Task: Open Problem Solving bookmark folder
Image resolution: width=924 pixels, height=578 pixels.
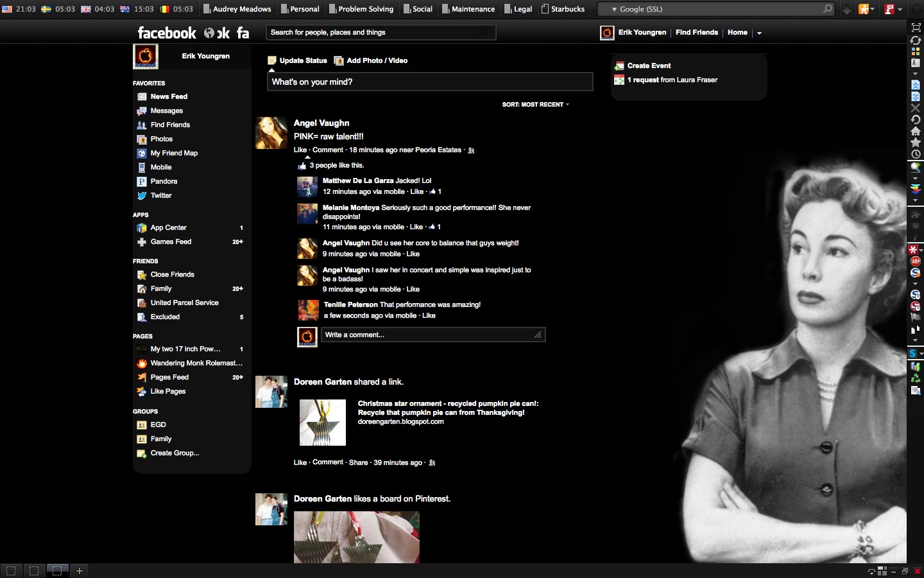Action: click(x=361, y=9)
